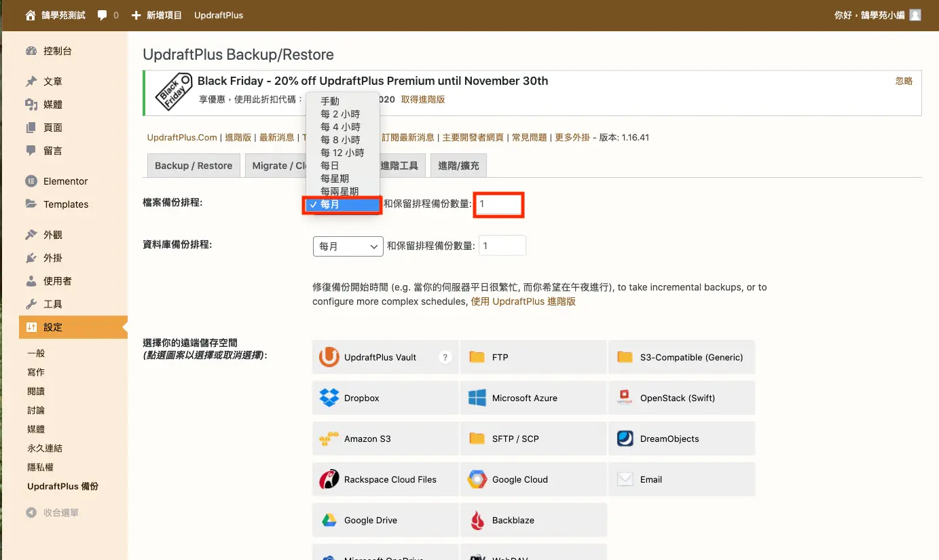Screen dimensions: 939x560
Task: Choose 每月 in the schedule dropdown list
Action: click(x=343, y=204)
